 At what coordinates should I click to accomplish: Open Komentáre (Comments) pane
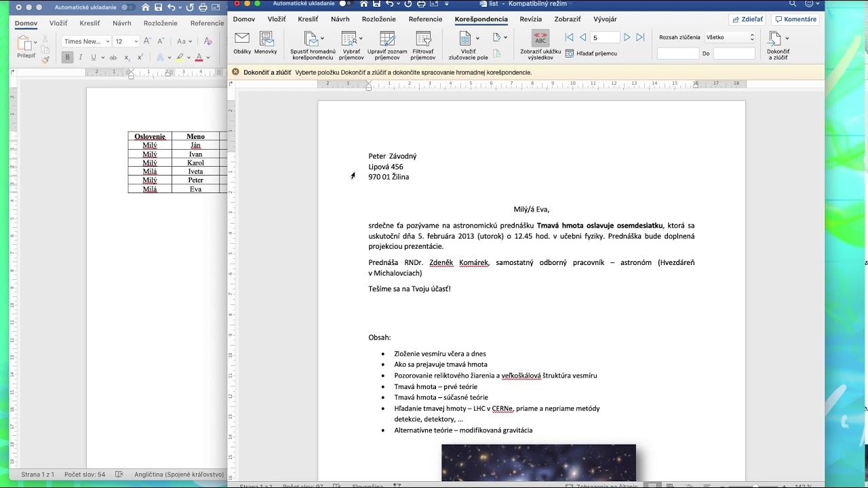796,20
